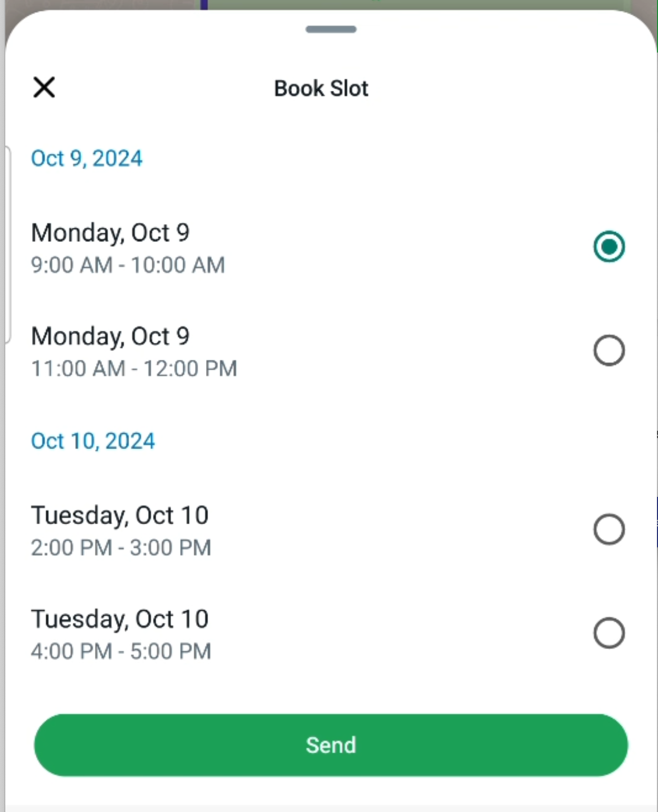Click Monday, Oct 9 label above 9:00 AM
Screen dimensions: 658x812
point(110,233)
